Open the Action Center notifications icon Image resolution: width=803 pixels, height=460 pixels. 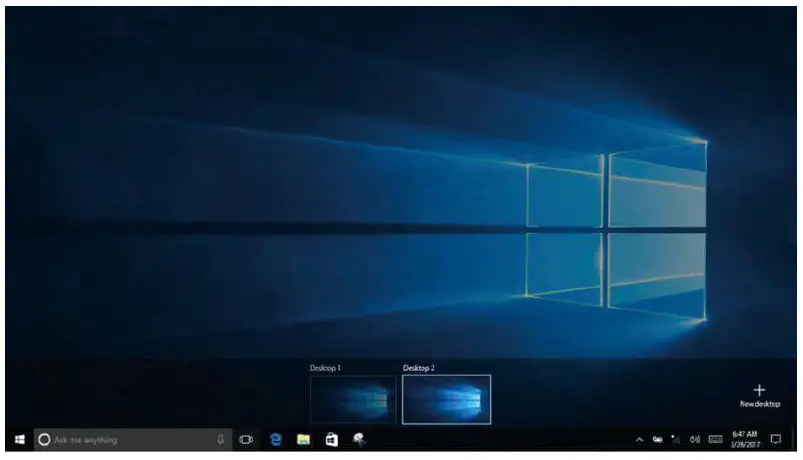[776, 440]
